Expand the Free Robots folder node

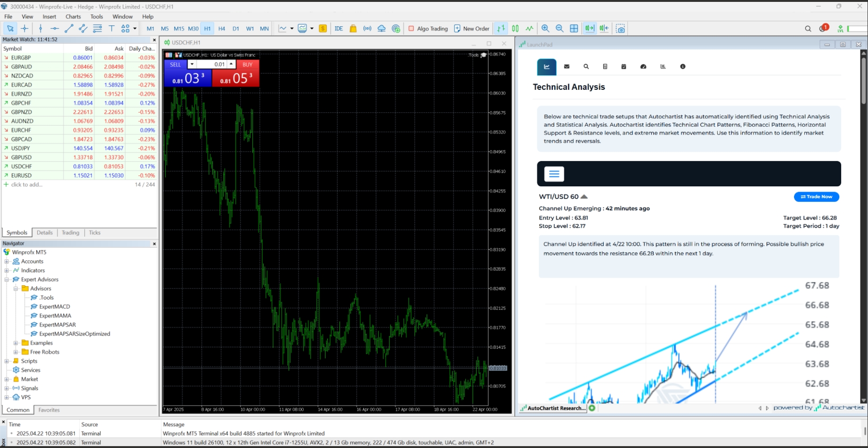point(16,352)
